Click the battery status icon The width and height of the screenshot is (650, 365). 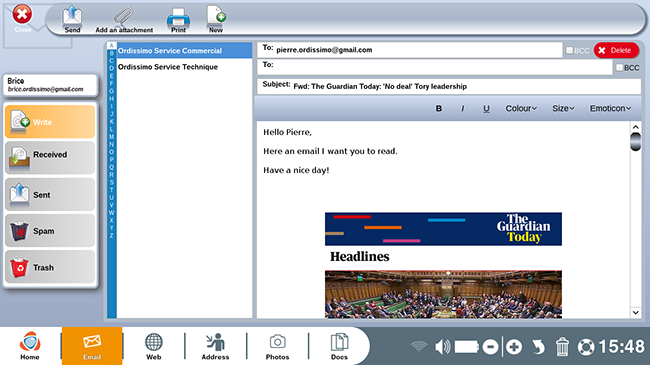click(x=467, y=347)
